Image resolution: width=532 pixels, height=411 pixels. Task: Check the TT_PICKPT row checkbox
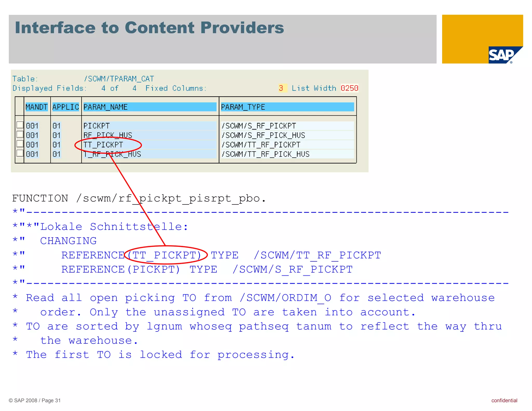[x=20, y=144]
